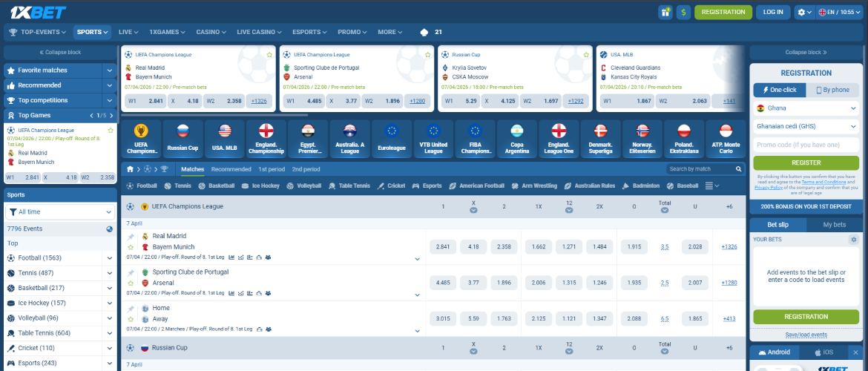
Task: Favorite Real Madrid match in main list
Action: (131, 247)
